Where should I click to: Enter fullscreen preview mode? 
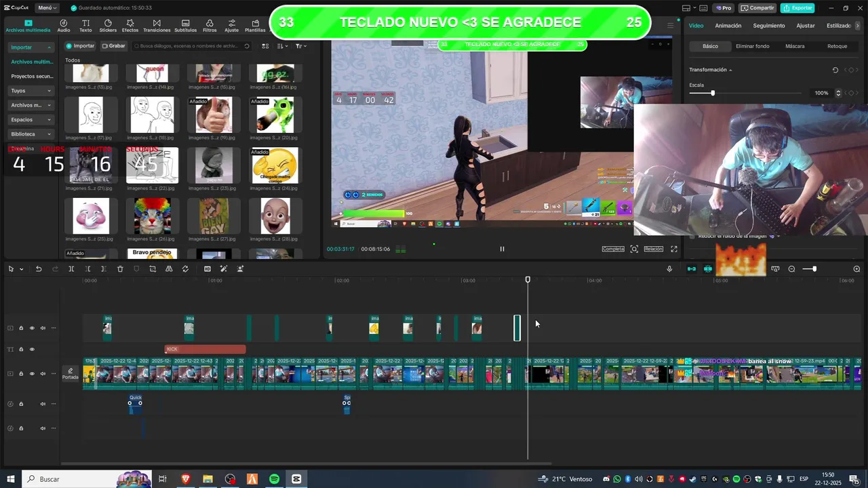(x=674, y=249)
